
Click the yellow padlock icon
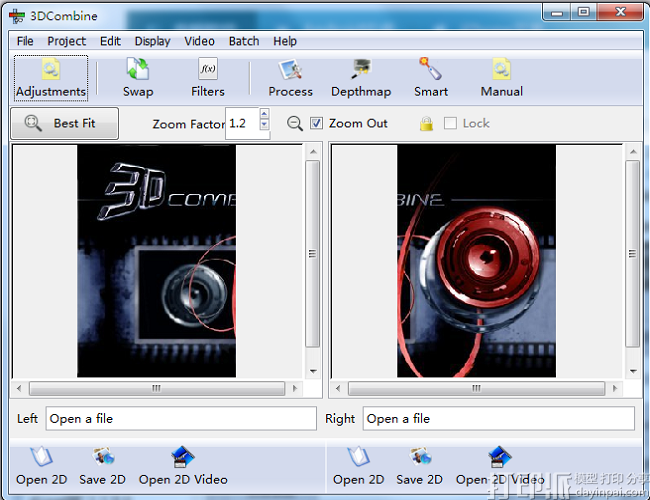(426, 124)
